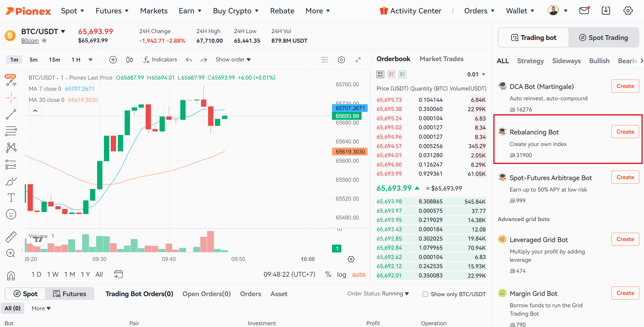Viewport: 644px width, 327px height.
Task: Open the Show order dropdown
Action: coord(233,60)
